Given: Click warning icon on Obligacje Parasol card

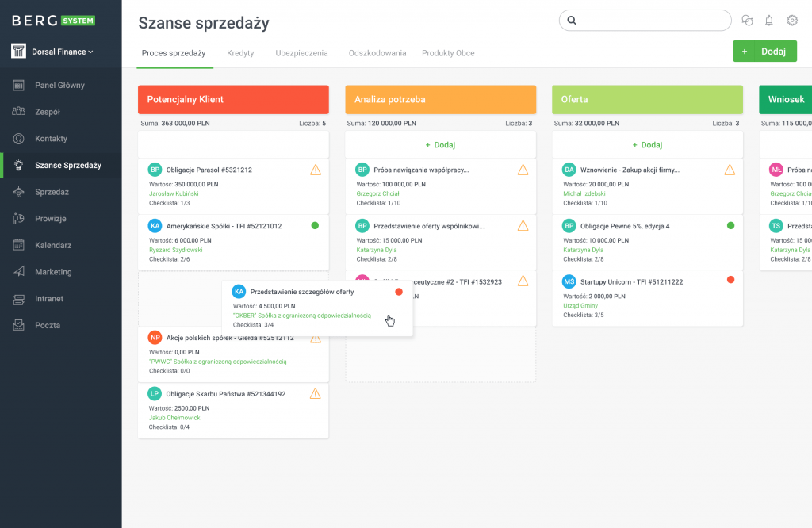Looking at the screenshot, I should click(x=316, y=170).
